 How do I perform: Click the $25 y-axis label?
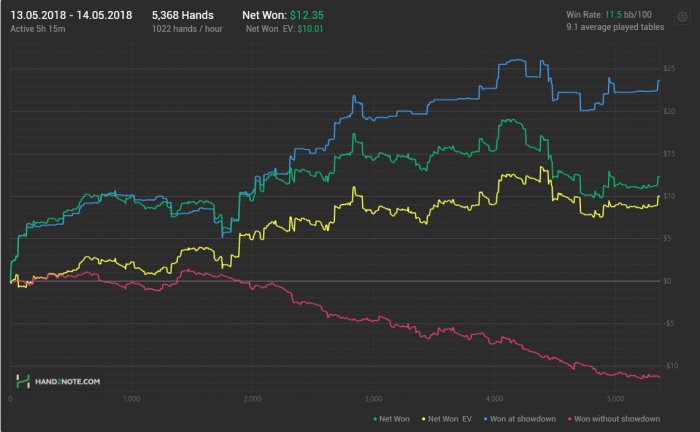click(667, 67)
